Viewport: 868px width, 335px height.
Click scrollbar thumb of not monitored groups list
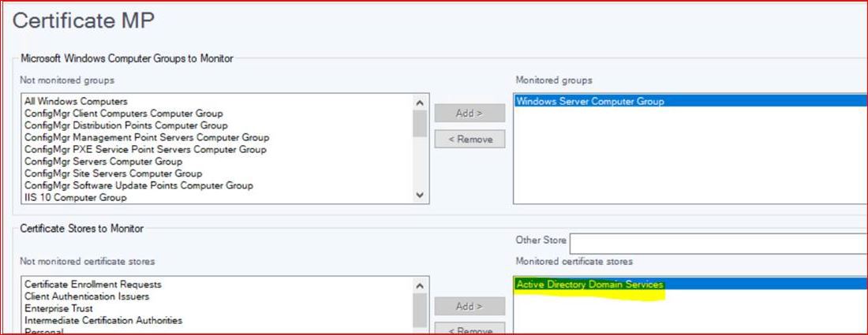click(x=420, y=123)
